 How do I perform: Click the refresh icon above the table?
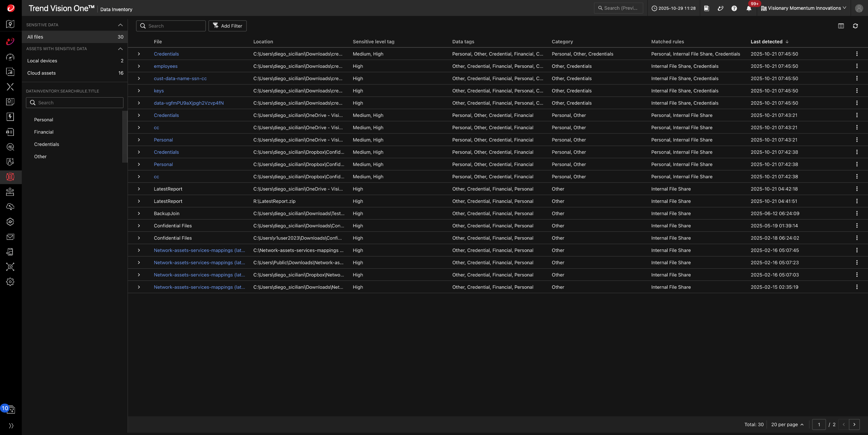pyautogui.click(x=855, y=26)
